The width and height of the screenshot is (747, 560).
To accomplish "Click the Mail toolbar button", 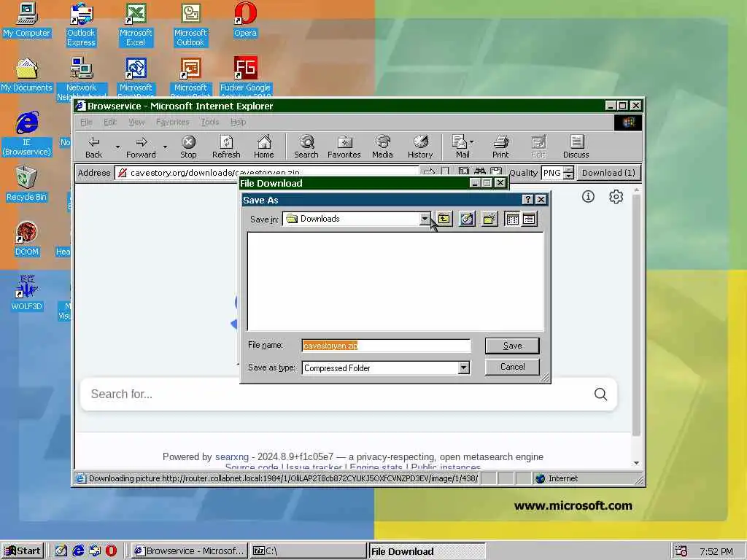I will tap(461, 147).
